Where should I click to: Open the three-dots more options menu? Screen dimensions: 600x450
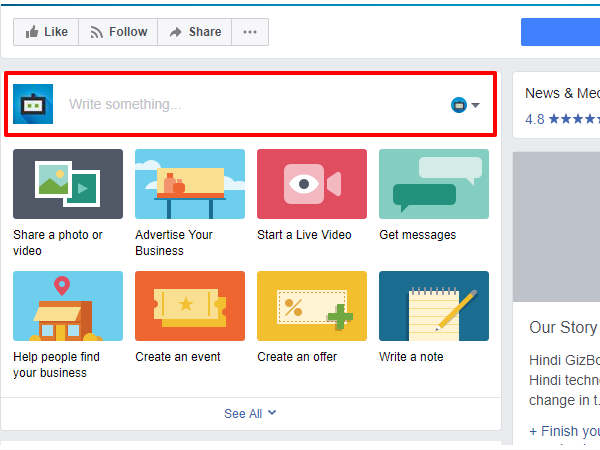(250, 32)
